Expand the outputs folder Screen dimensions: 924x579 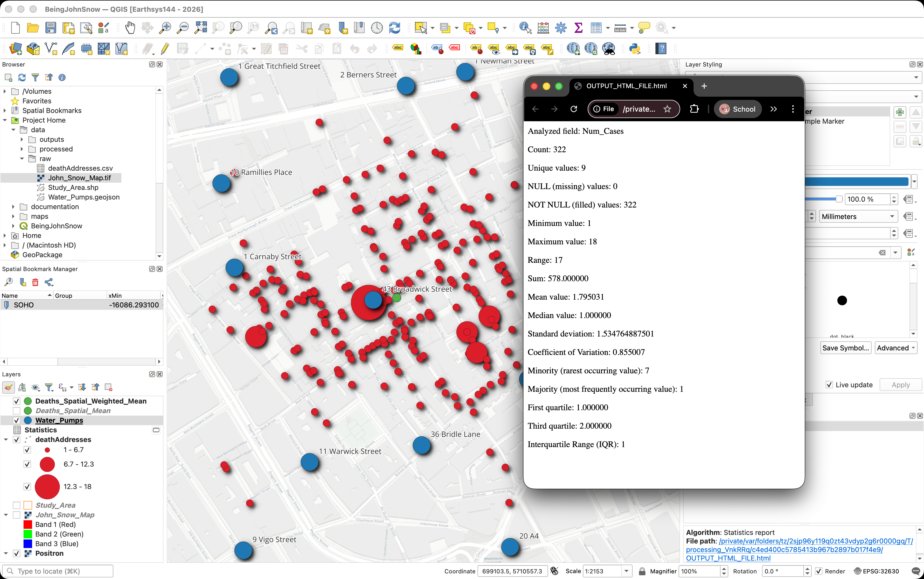point(22,139)
